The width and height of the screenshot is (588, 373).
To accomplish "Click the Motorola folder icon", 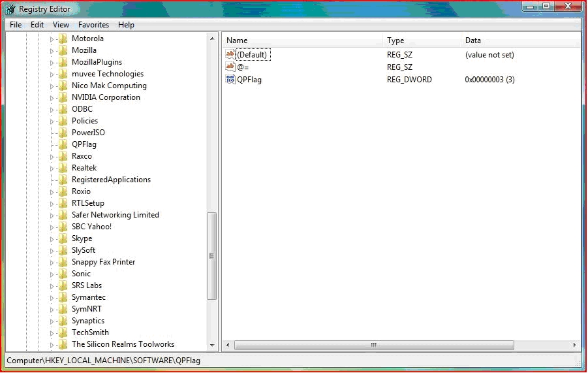I will [x=63, y=39].
